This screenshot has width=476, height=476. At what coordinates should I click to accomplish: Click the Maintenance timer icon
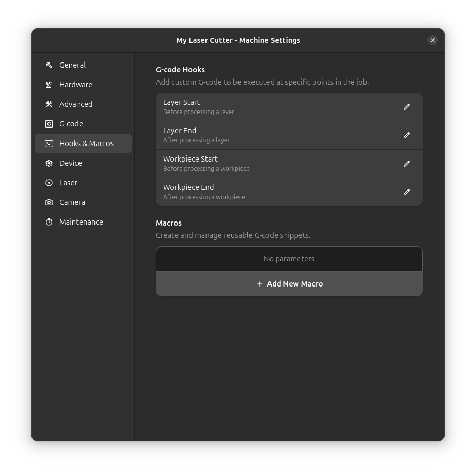point(49,222)
